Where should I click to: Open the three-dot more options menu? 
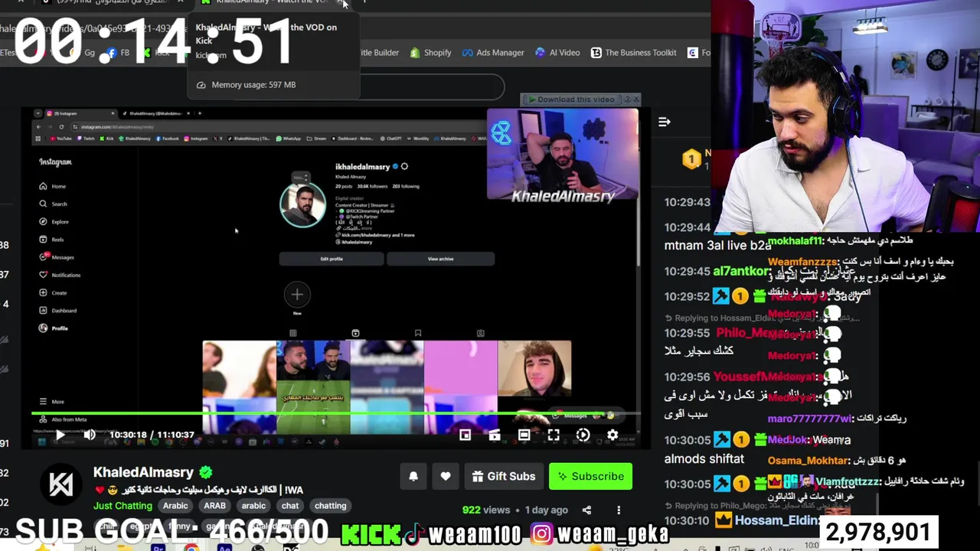pyautogui.click(x=619, y=510)
